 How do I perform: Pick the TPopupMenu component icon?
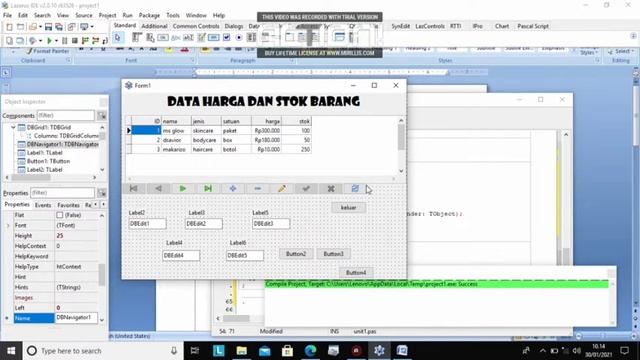tap(150, 38)
